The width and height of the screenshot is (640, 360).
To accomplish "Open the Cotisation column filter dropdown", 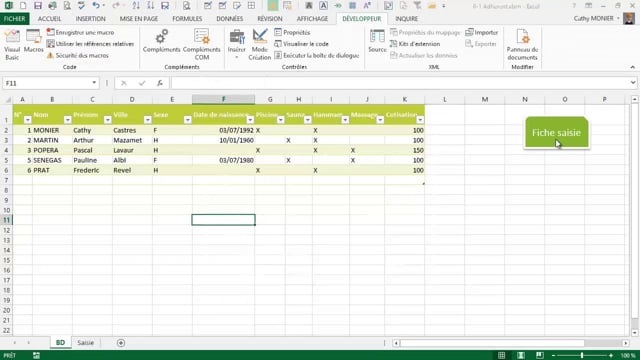I will [x=420, y=120].
